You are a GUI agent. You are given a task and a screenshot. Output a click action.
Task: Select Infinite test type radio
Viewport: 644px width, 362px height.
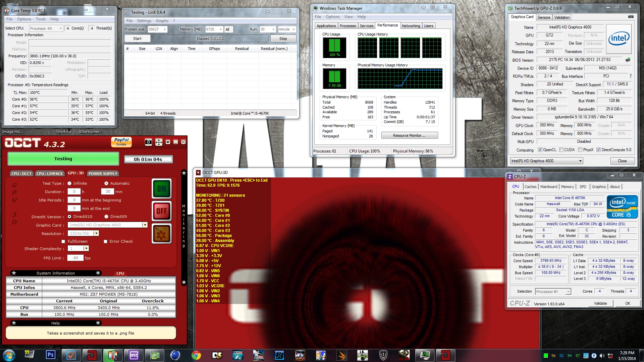(69, 183)
